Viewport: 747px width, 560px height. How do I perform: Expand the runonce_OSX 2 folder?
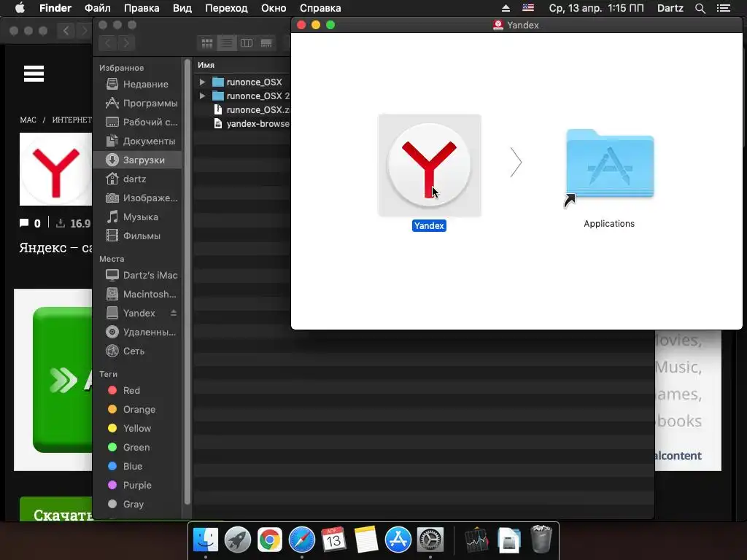click(202, 96)
